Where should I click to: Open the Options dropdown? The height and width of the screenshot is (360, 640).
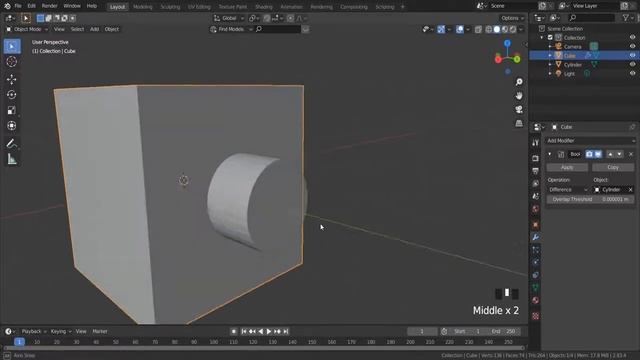[x=513, y=18]
